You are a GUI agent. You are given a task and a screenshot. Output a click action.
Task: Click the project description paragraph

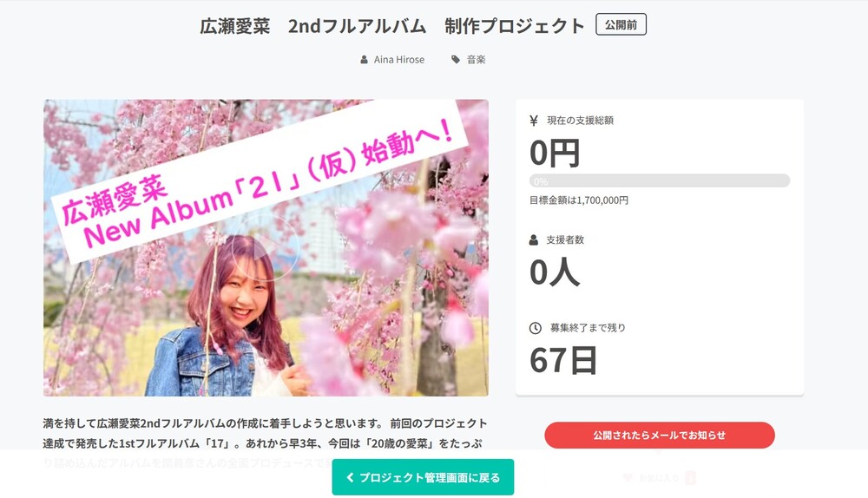tap(265, 443)
